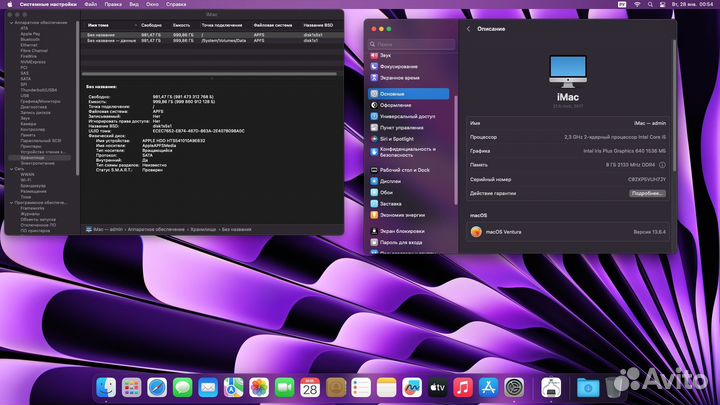Select Рабочий стол и Dock in sidebar
This screenshot has width=720, height=405.
click(409, 170)
